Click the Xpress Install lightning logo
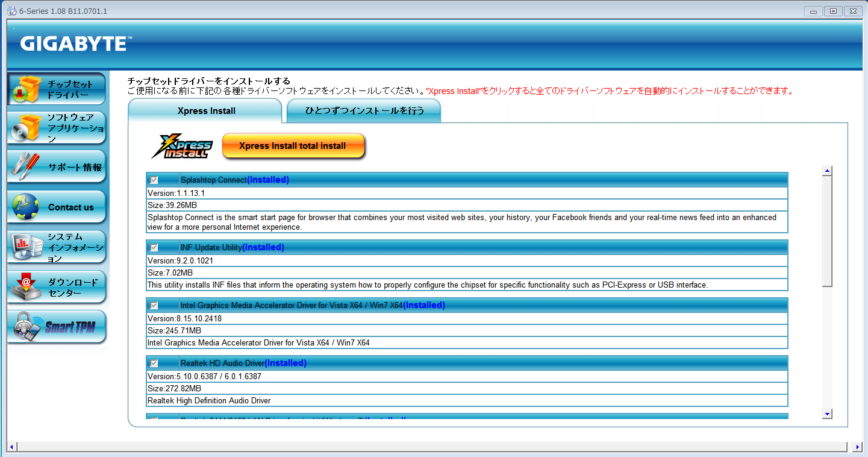The image size is (868, 457). coord(182,146)
